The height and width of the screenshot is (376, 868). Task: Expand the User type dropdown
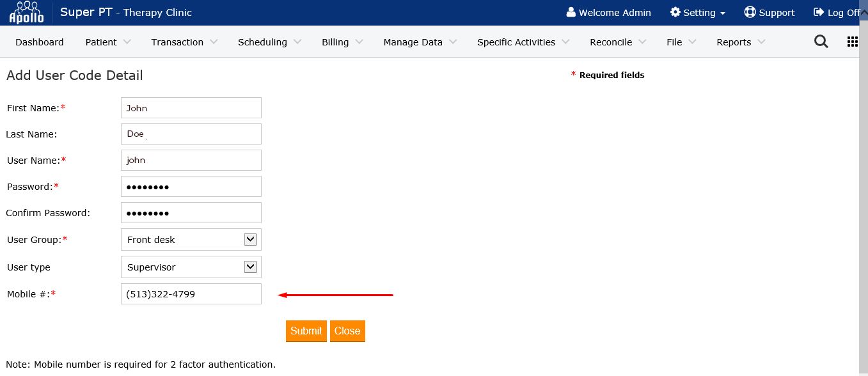[x=250, y=267]
